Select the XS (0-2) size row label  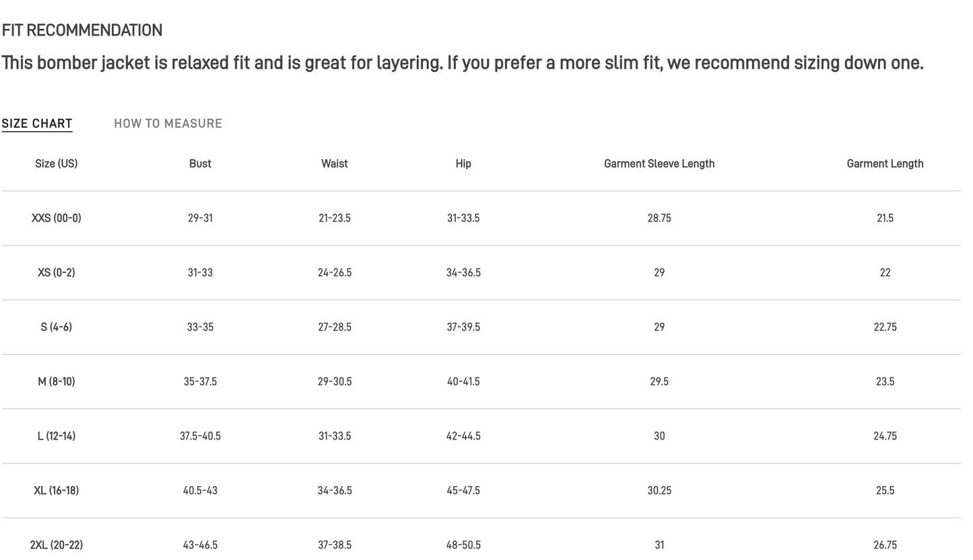[57, 273]
